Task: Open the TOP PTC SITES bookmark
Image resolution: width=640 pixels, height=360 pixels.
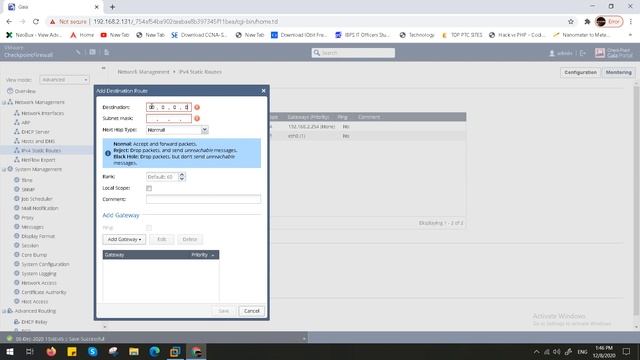Action: (462, 35)
